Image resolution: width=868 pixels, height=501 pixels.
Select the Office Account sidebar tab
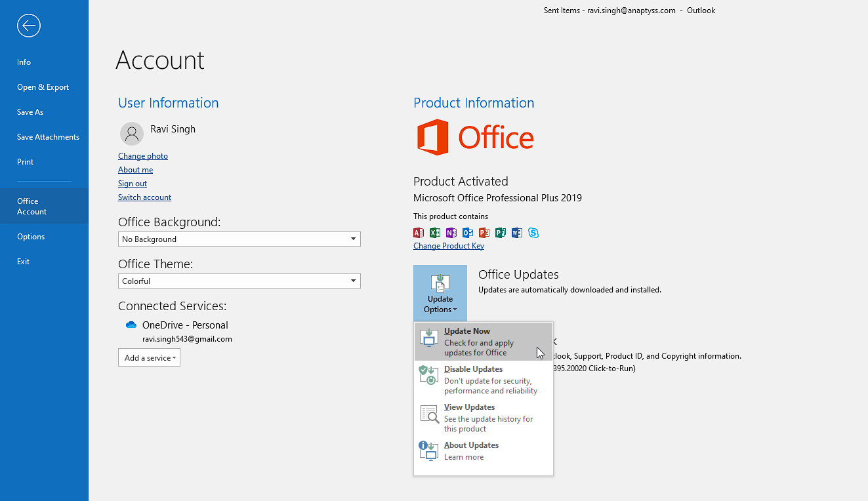pos(44,206)
